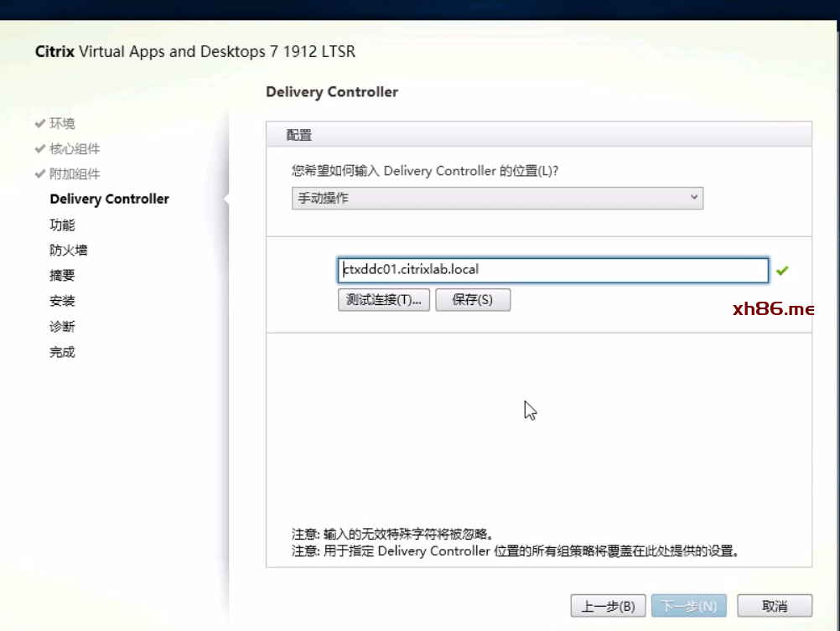Click the checkmark icon beside 环境

39,123
